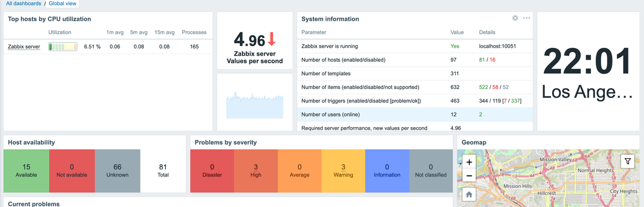The width and height of the screenshot is (644, 207).
Task: Click the Top hosts by CPU utilization title
Action: [49, 19]
